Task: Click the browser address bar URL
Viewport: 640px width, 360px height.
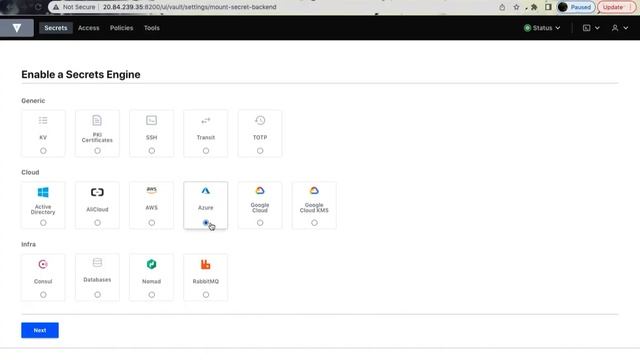Action: (x=189, y=7)
